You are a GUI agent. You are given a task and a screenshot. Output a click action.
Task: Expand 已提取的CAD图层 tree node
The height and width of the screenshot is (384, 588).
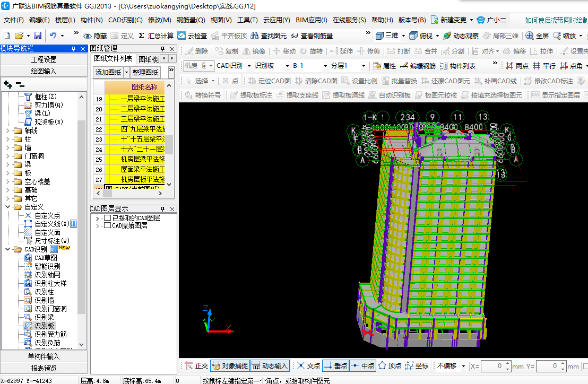pyautogui.click(x=98, y=218)
